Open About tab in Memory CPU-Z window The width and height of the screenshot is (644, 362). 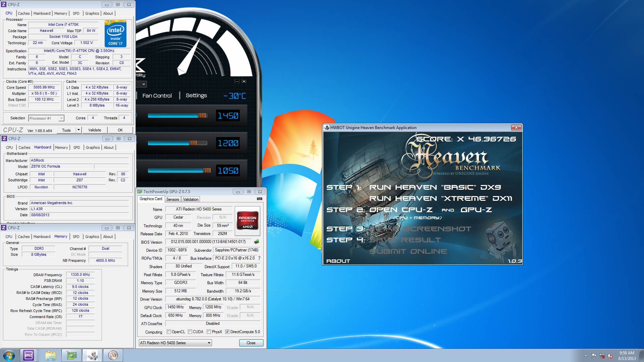[x=108, y=237]
